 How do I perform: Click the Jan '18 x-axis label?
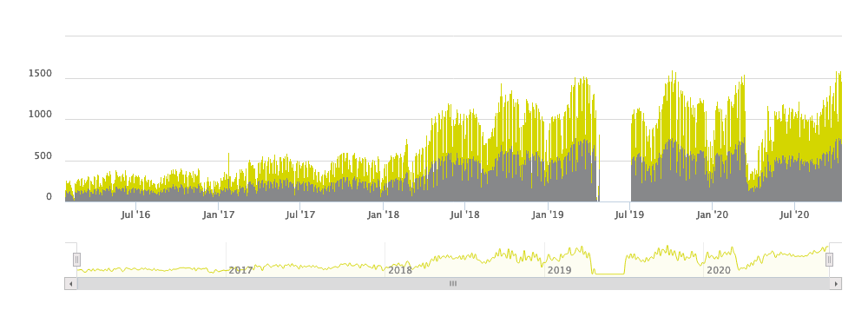(383, 214)
